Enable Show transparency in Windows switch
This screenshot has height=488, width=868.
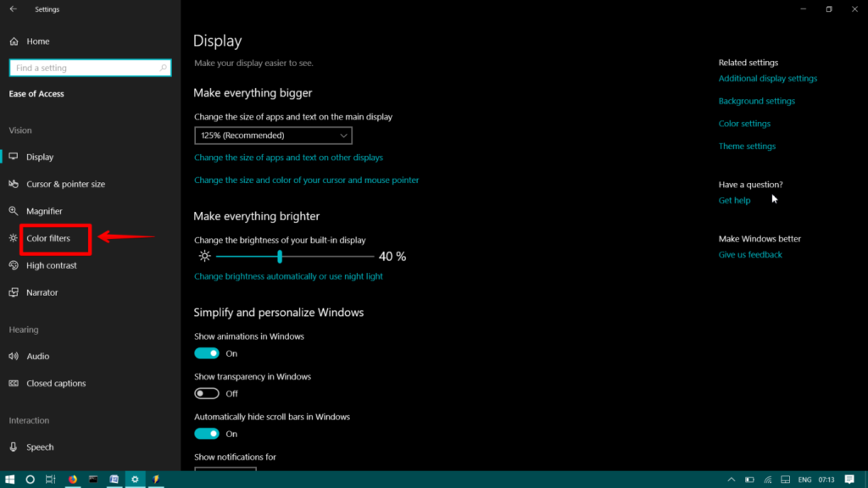point(207,393)
